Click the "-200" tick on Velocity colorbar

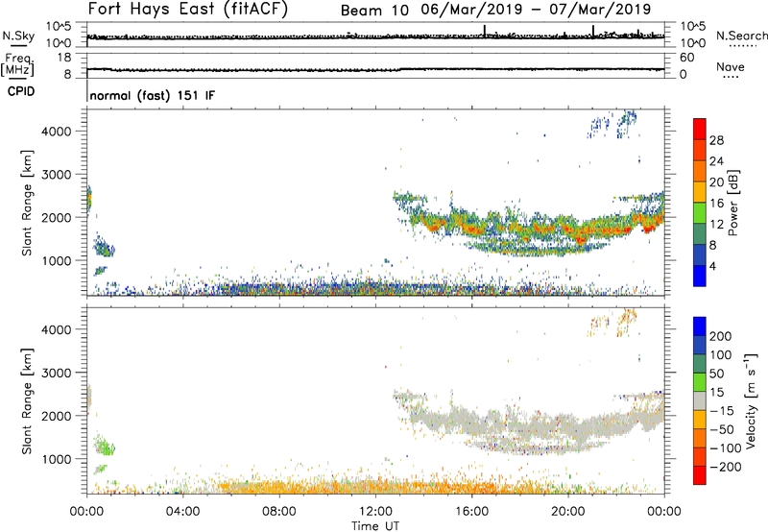[725, 467]
